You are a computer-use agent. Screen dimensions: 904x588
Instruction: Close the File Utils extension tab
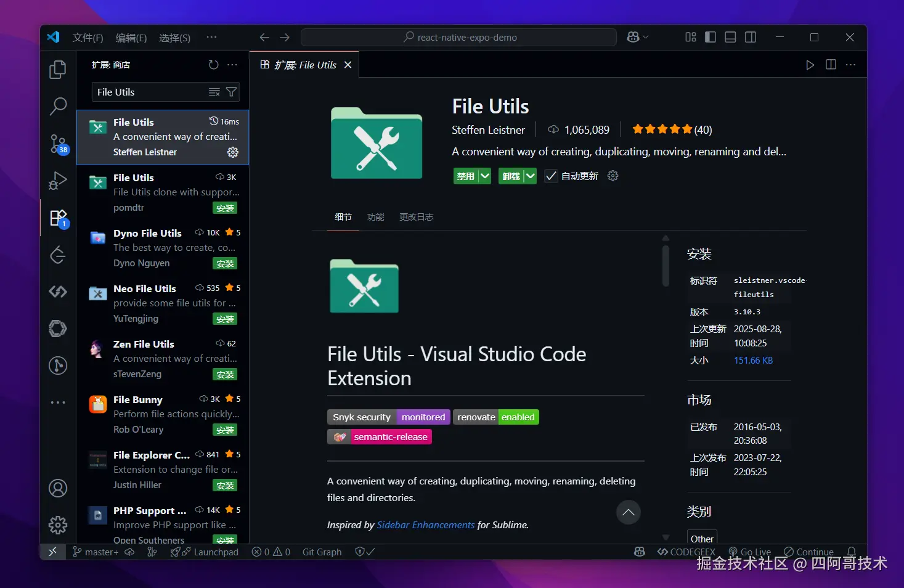coord(348,65)
